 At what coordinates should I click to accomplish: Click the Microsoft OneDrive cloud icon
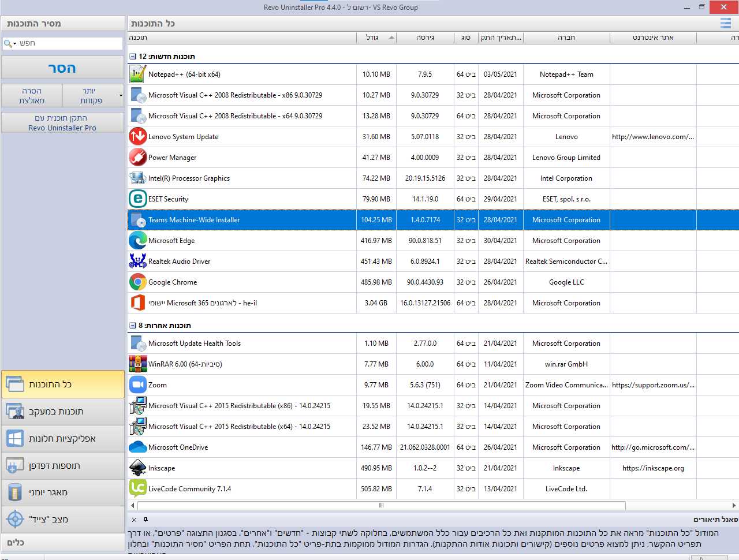[x=137, y=447]
